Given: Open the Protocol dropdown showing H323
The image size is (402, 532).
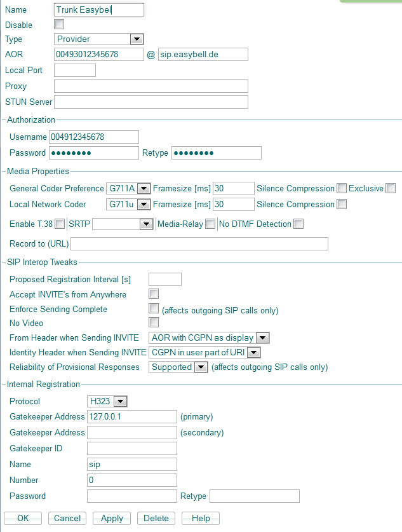Looking at the screenshot, I should [x=107, y=401].
